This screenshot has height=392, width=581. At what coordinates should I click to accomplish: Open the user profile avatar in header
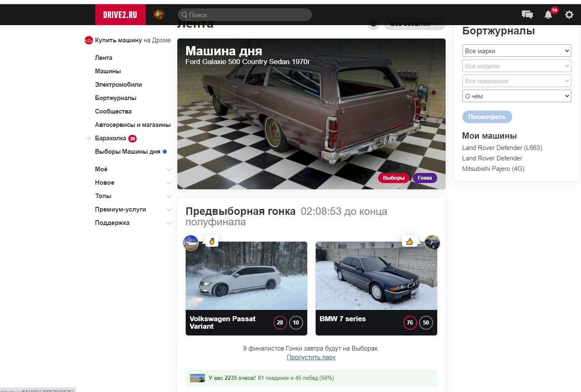[x=158, y=15]
